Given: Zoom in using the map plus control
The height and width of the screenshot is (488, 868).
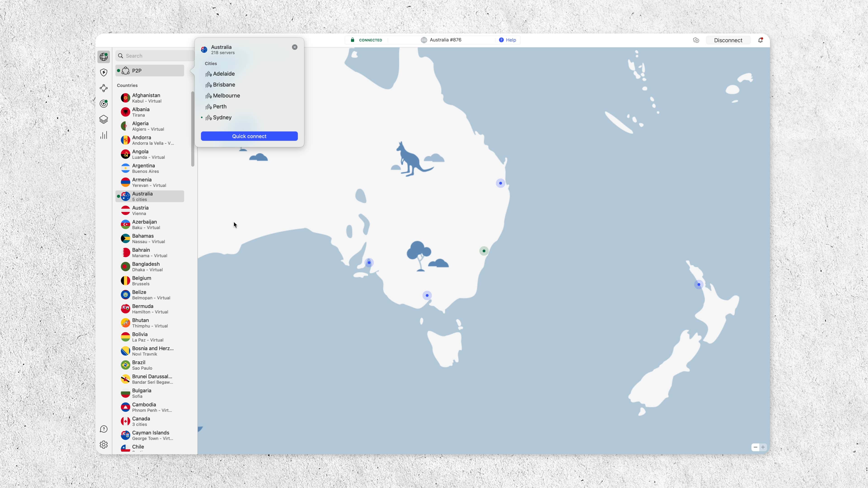Looking at the screenshot, I should 763,447.
